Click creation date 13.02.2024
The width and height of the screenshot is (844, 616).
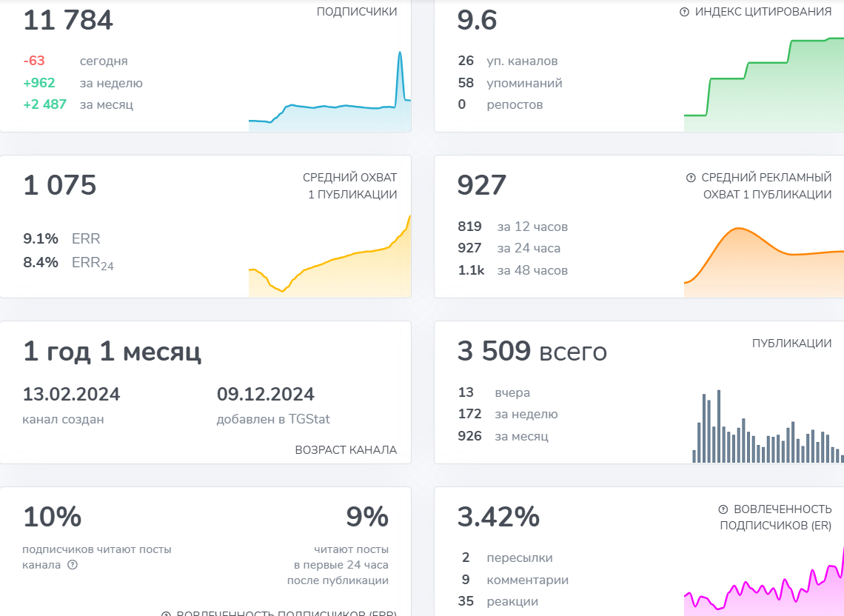click(71, 394)
